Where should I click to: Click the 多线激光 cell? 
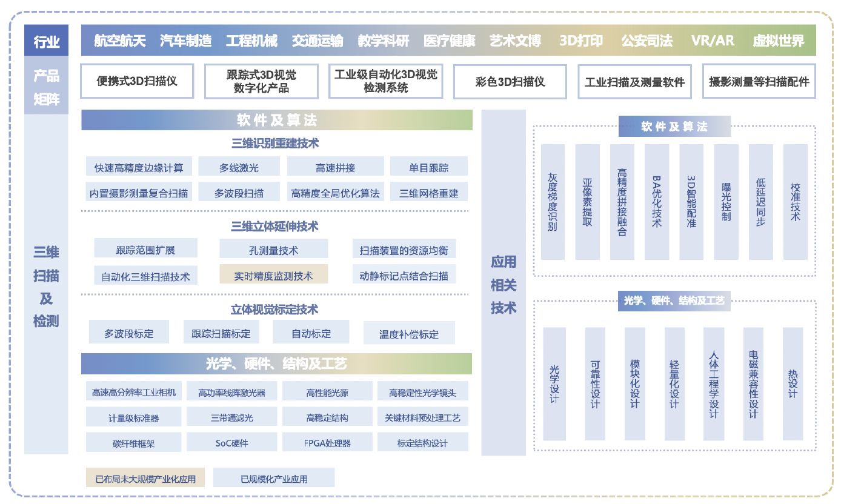239,167
